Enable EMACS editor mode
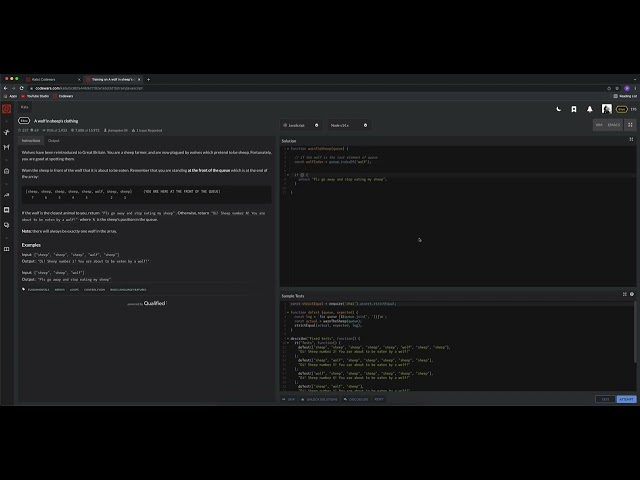 point(613,125)
